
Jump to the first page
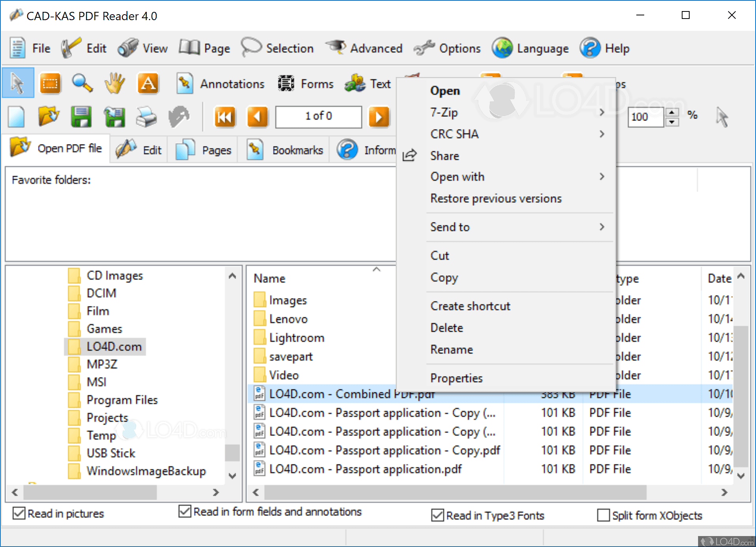(x=225, y=117)
